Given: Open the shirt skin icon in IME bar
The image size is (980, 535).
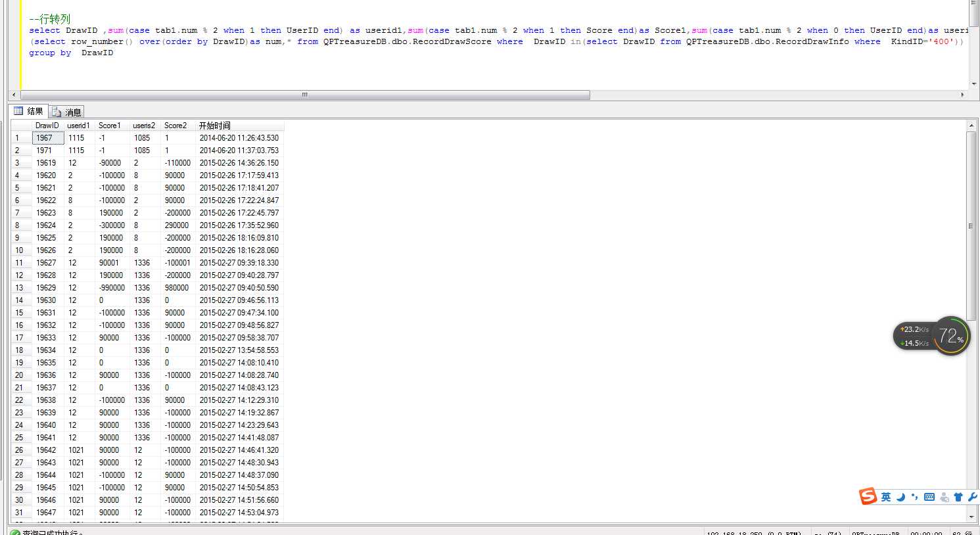Looking at the screenshot, I should pos(958,498).
